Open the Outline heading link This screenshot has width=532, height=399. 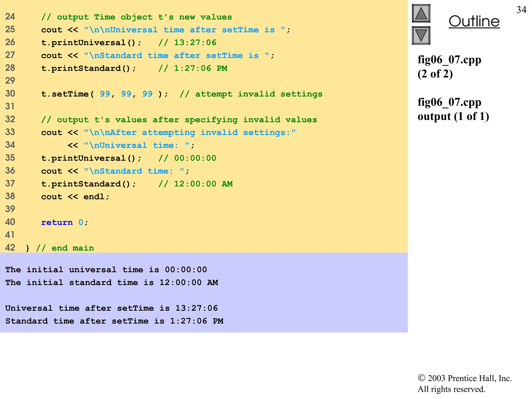pos(474,21)
